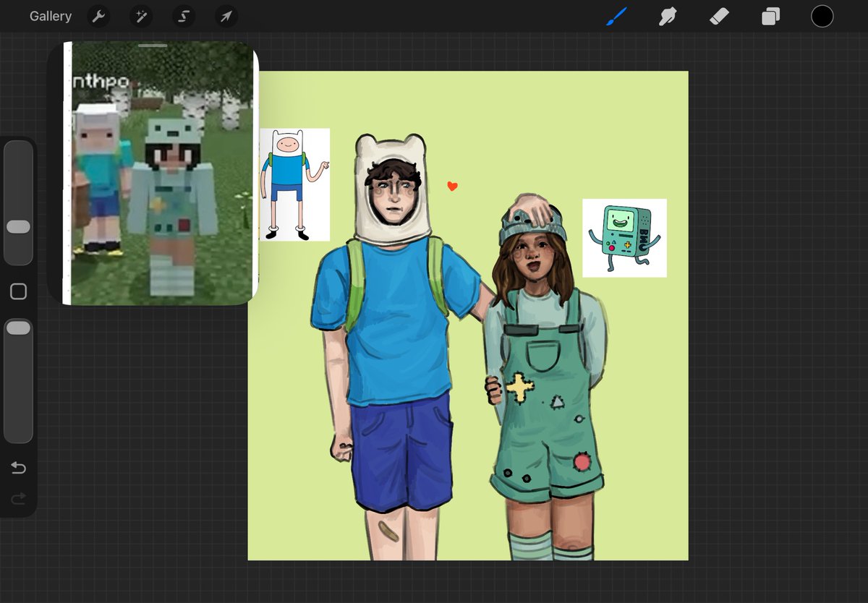Select the Eraser tool
868x603 pixels.
(x=719, y=16)
